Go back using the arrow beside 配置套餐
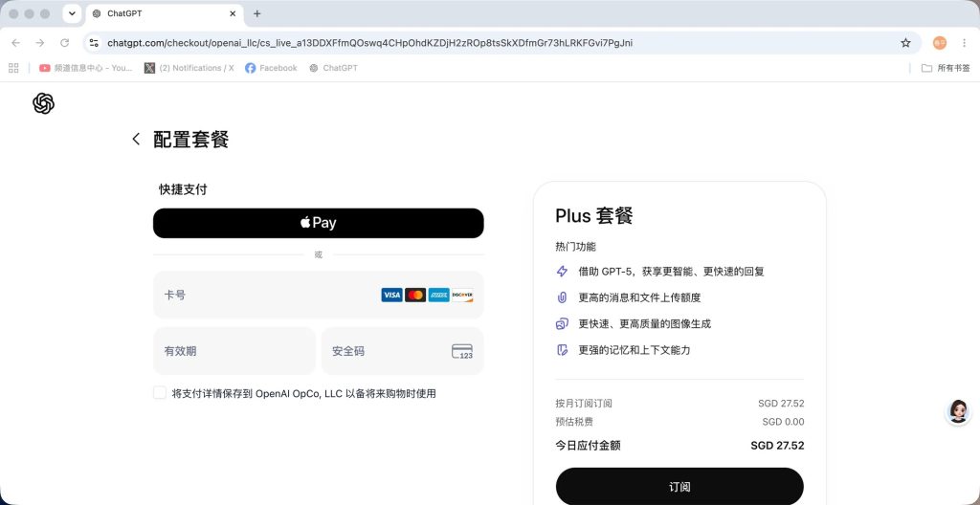The image size is (980, 505). tap(136, 139)
